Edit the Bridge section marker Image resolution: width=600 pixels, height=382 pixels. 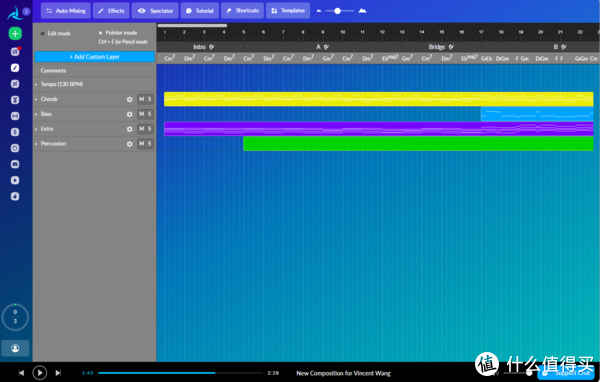[x=451, y=47]
